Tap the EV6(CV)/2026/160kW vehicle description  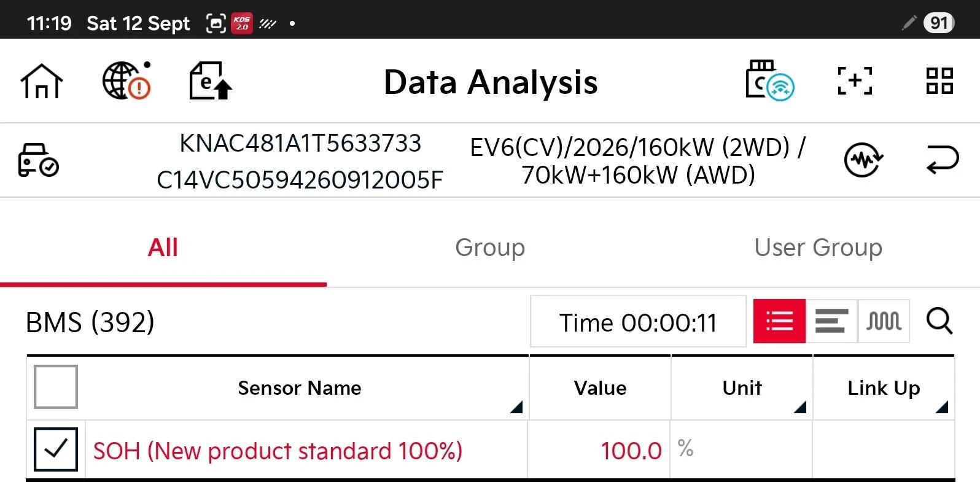click(x=637, y=161)
